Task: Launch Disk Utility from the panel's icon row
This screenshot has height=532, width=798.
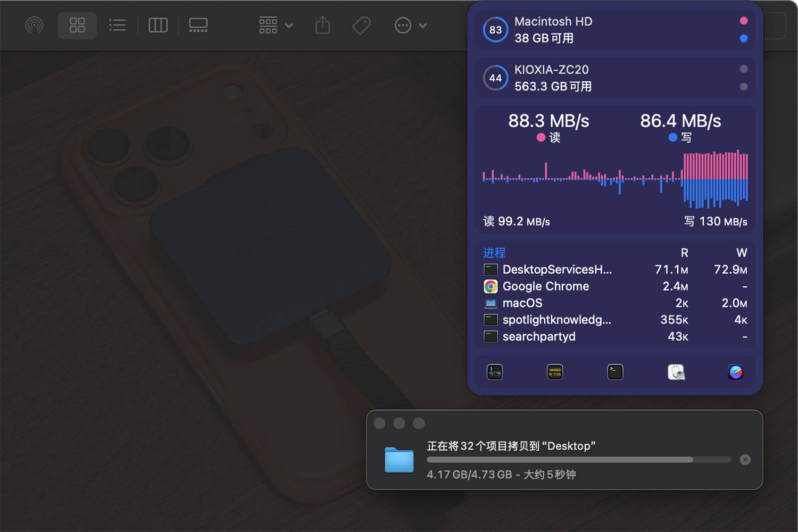Action: (676, 372)
